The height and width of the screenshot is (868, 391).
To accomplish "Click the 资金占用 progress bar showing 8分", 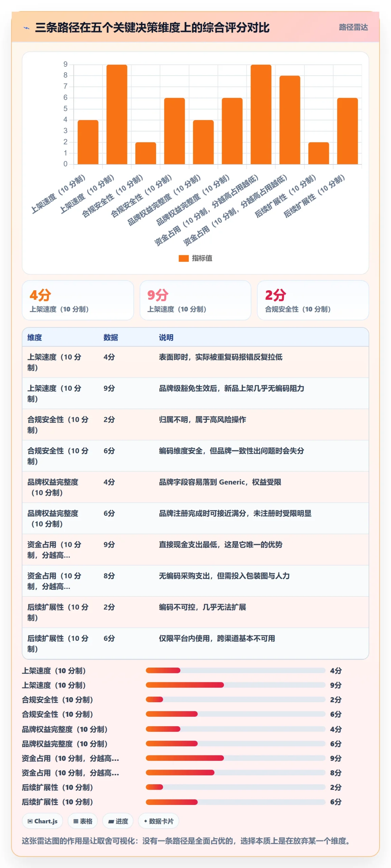I will pos(235,773).
